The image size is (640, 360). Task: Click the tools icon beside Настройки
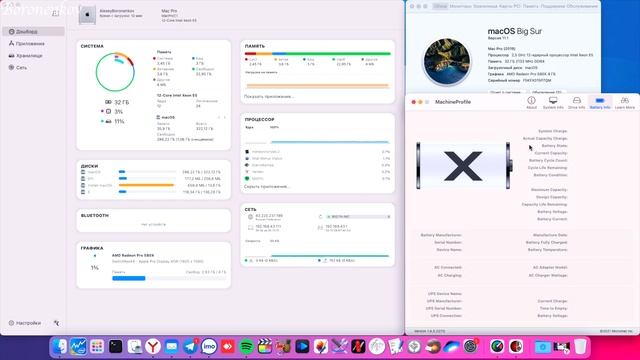56,323
